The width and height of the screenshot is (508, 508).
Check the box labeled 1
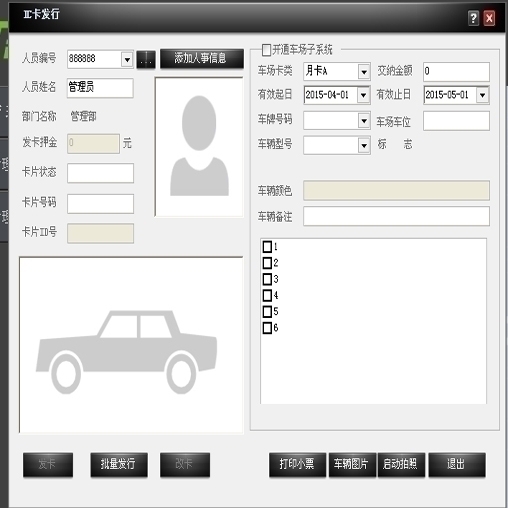point(267,247)
